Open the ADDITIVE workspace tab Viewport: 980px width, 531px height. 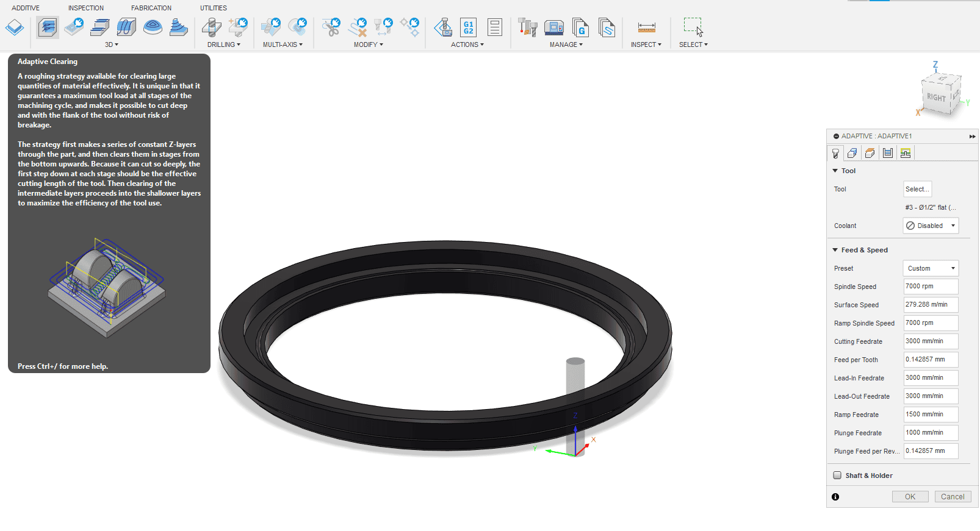pyautogui.click(x=26, y=8)
